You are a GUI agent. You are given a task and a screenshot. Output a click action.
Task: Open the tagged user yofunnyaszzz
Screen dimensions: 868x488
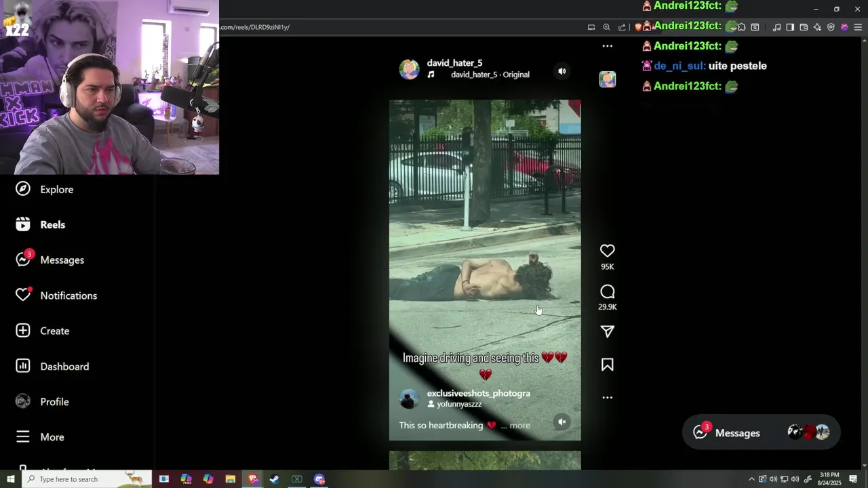coord(459,404)
